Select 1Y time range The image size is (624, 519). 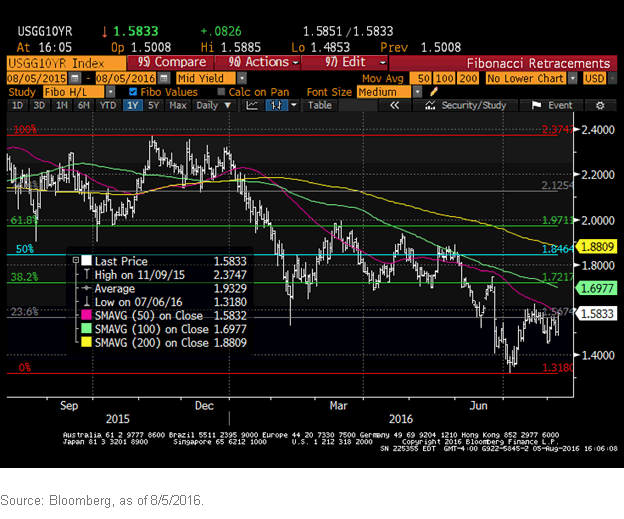click(133, 105)
